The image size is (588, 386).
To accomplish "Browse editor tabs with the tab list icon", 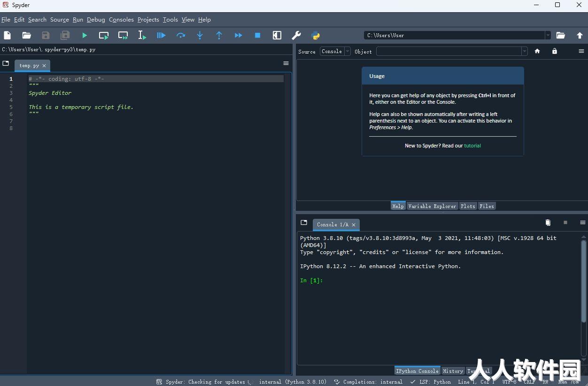I will point(6,63).
